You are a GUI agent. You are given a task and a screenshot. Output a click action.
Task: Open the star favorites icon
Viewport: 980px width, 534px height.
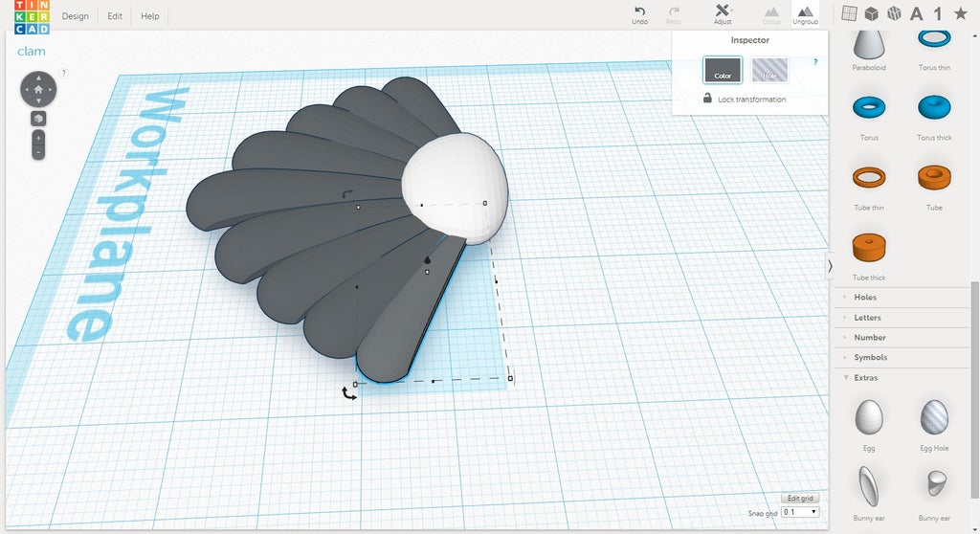tap(961, 13)
